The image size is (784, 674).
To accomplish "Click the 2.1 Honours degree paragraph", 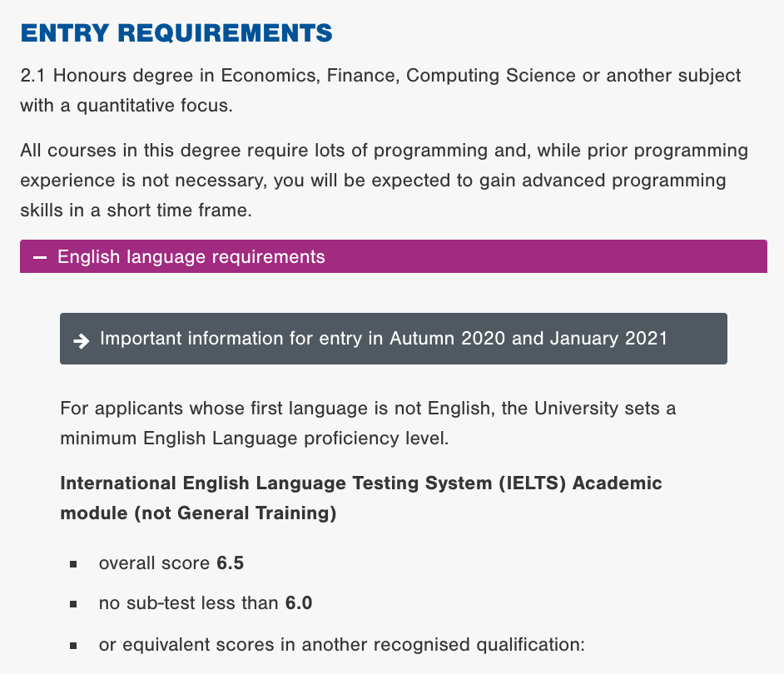I will (x=380, y=91).
